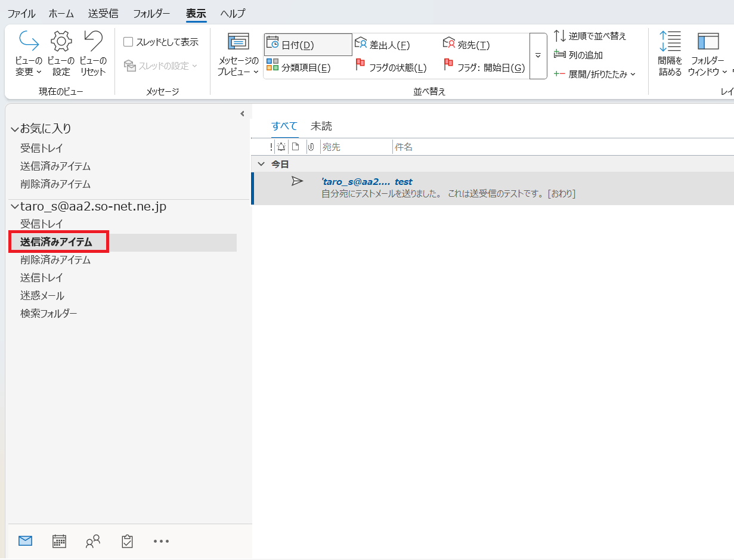Open People contacts icon in navigation

tap(93, 541)
